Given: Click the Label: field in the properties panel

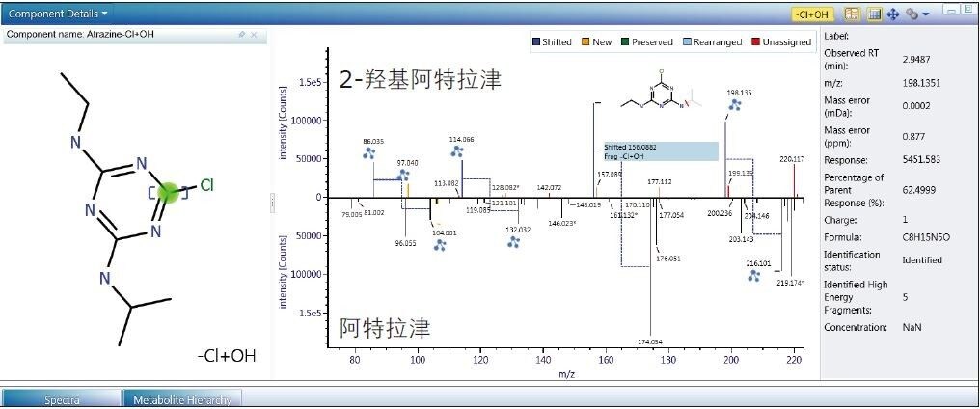Looking at the screenshot, I should pos(836,37).
